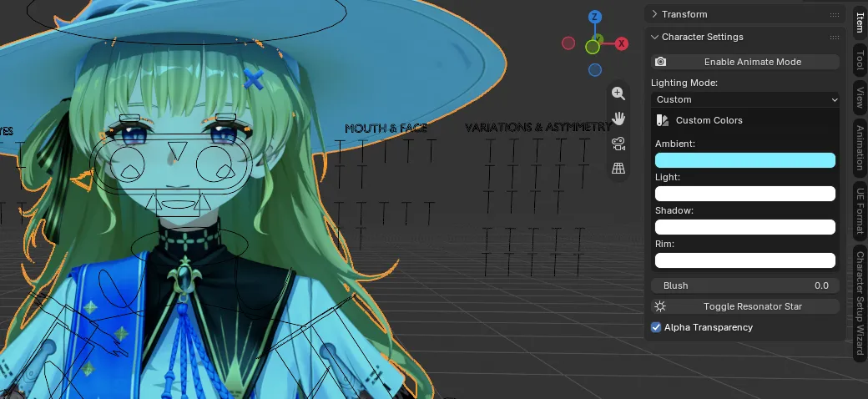Open the Tool sidebar tab
Screen dimensions: 868x399
(860, 58)
